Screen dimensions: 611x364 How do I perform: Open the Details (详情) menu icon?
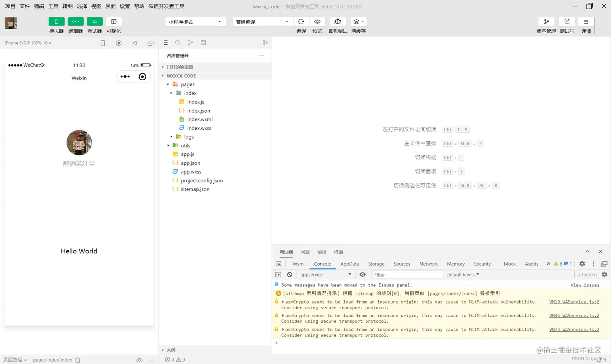(x=586, y=21)
